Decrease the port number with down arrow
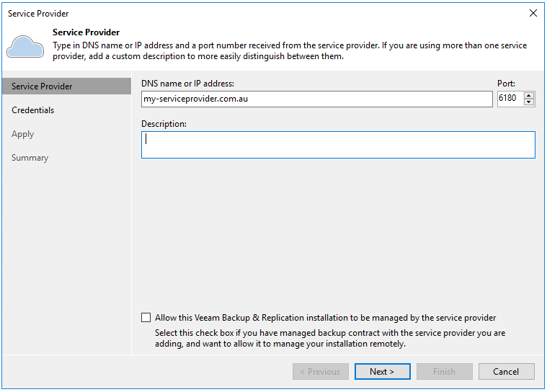Viewport: 547px width, 392px height. (x=529, y=102)
